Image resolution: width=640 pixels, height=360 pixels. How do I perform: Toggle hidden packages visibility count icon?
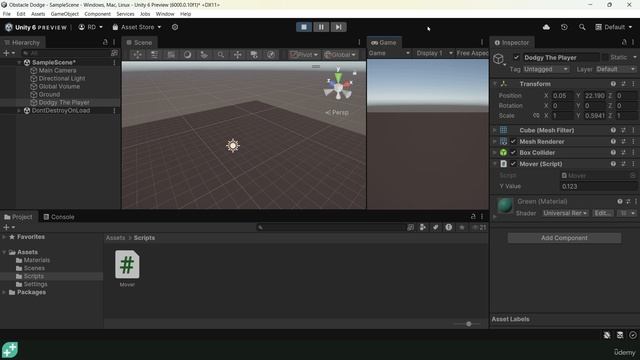click(478, 227)
